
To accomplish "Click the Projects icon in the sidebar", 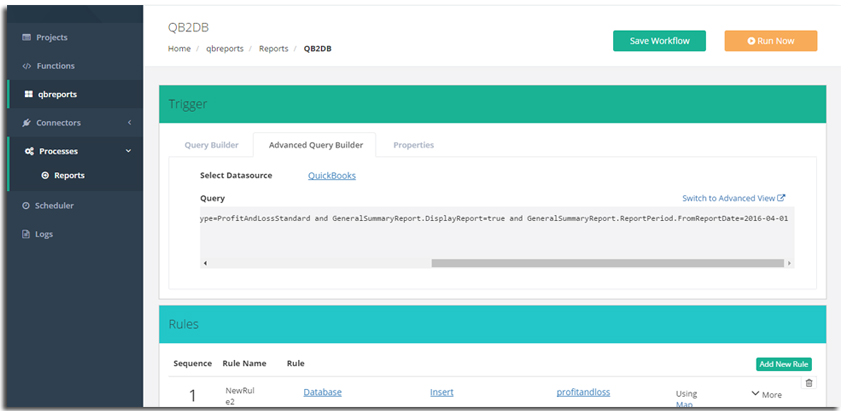I will click(x=27, y=38).
